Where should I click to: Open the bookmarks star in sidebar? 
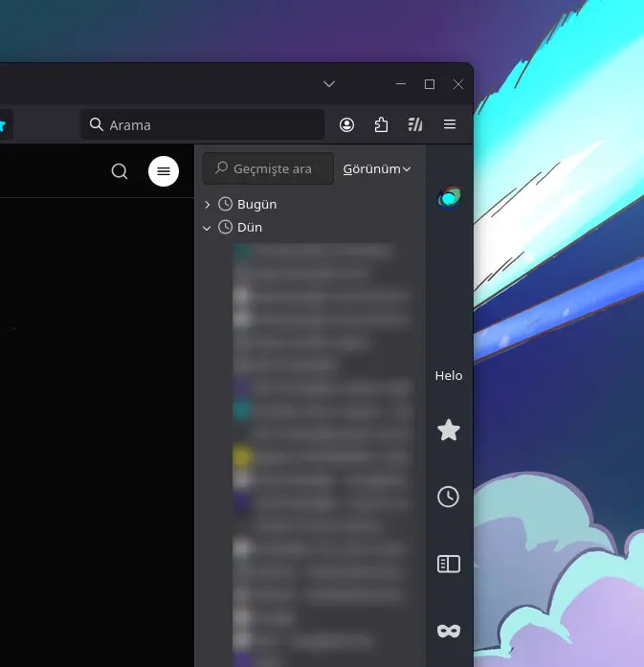pos(449,430)
